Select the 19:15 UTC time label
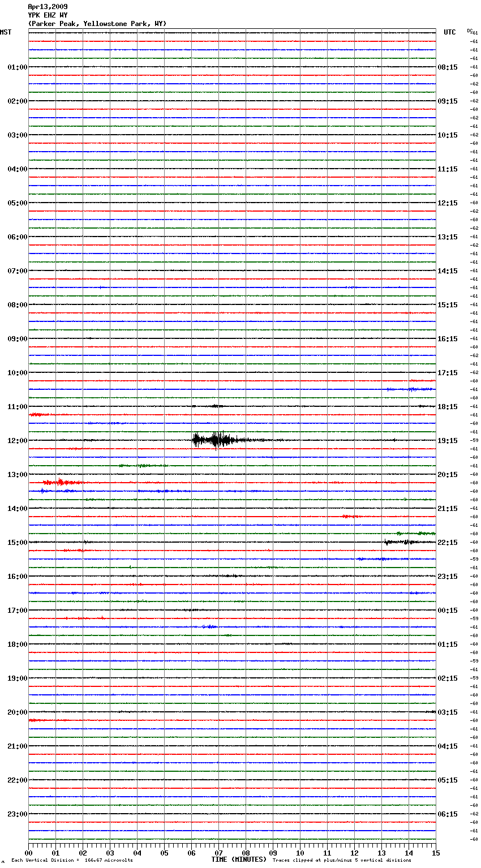Viewport: 481px width, 868px height. click(x=448, y=441)
